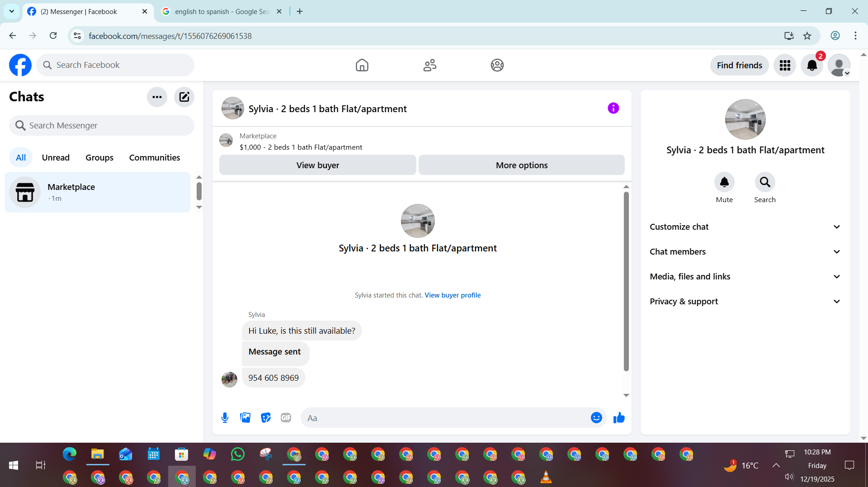Expand the Chat members section
868x487 pixels.
(745, 252)
